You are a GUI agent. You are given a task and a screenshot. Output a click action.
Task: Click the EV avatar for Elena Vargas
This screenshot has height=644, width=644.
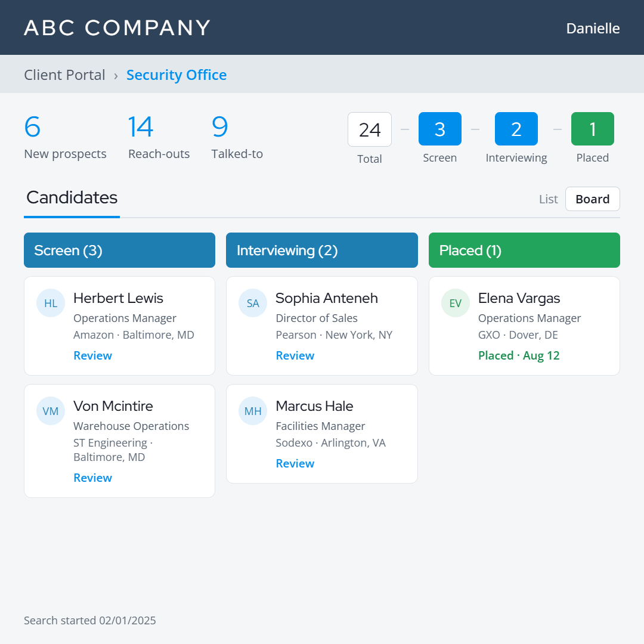click(x=456, y=303)
